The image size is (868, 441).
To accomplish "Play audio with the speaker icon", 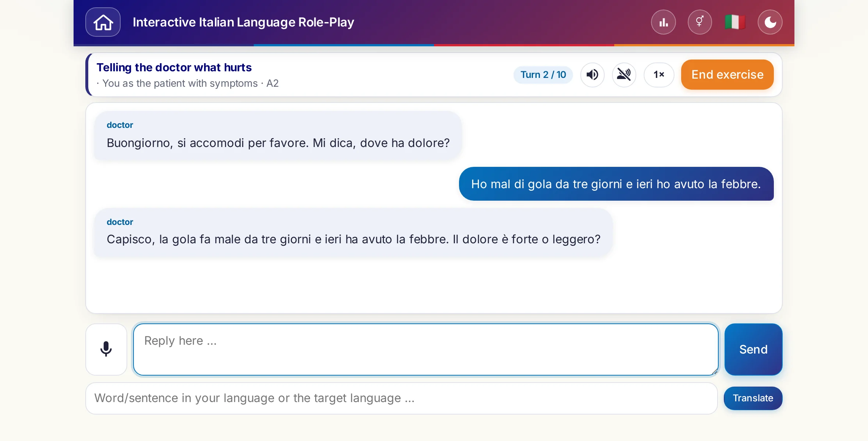I will coord(592,75).
